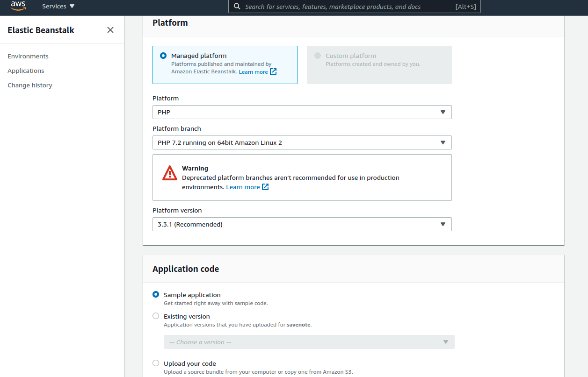Select the Upload your code option

click(x=156, y=363)
